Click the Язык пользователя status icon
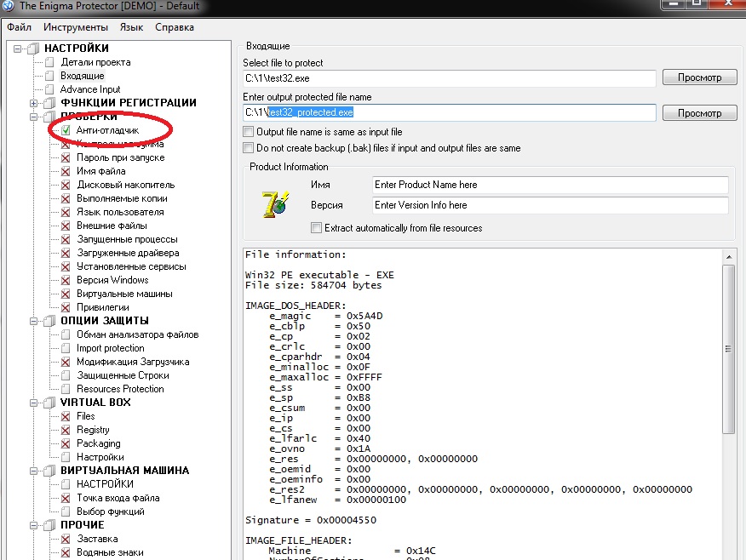Image resolution: width=746 pixels, height=560 pixels. 66,212
